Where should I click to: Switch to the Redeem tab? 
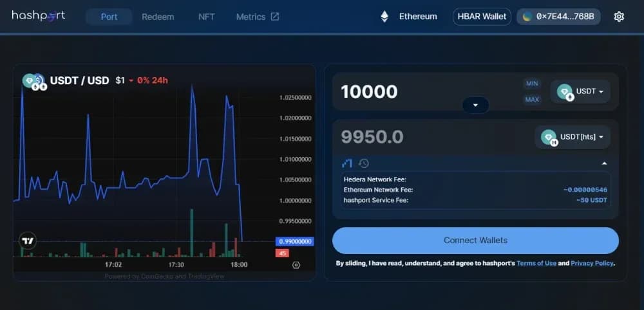point(158,17)
